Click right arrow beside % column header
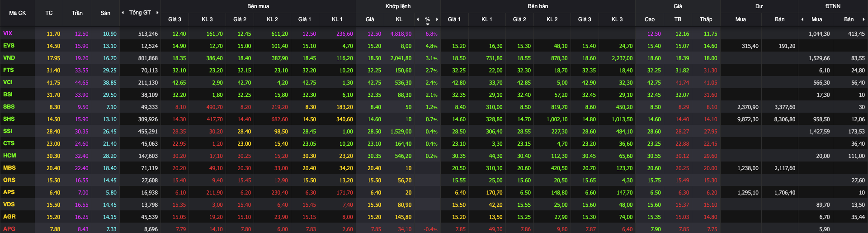Screen dimensions: 868x233 437,19
